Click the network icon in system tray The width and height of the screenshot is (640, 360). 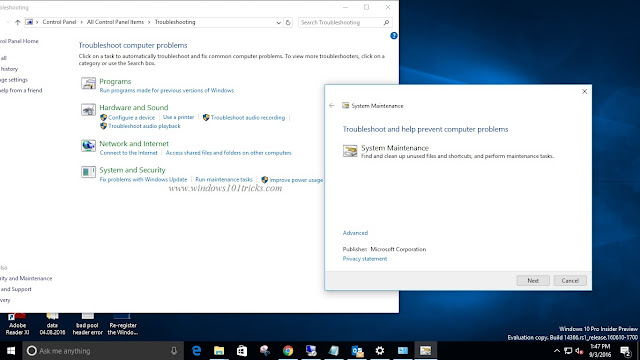[x=568, y=351]
